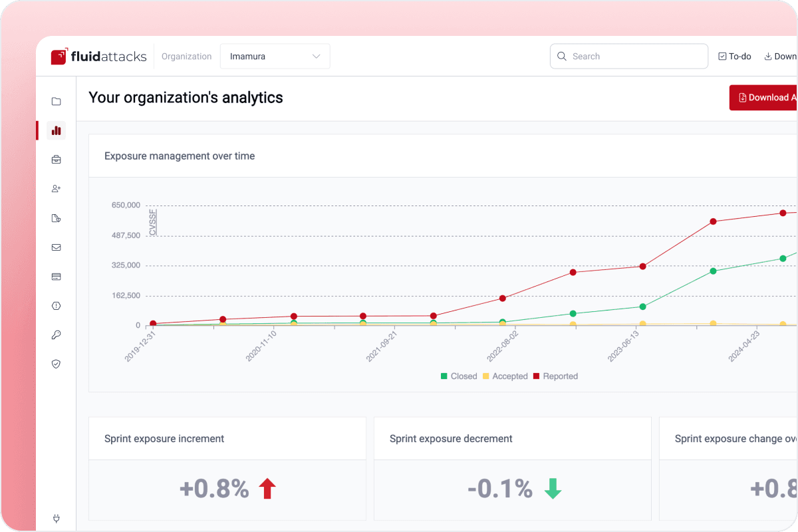Open the document shield policies sidebar icon

point(56,218)
